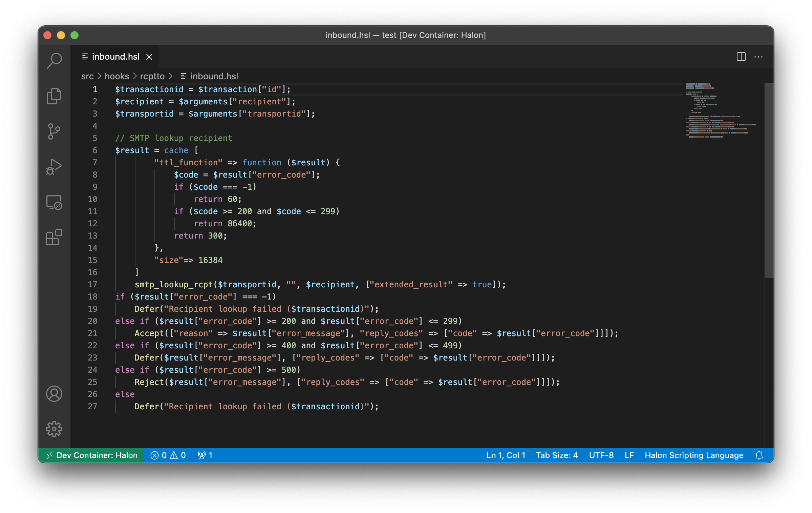Click line number 18 in gutter

[92, 297]
